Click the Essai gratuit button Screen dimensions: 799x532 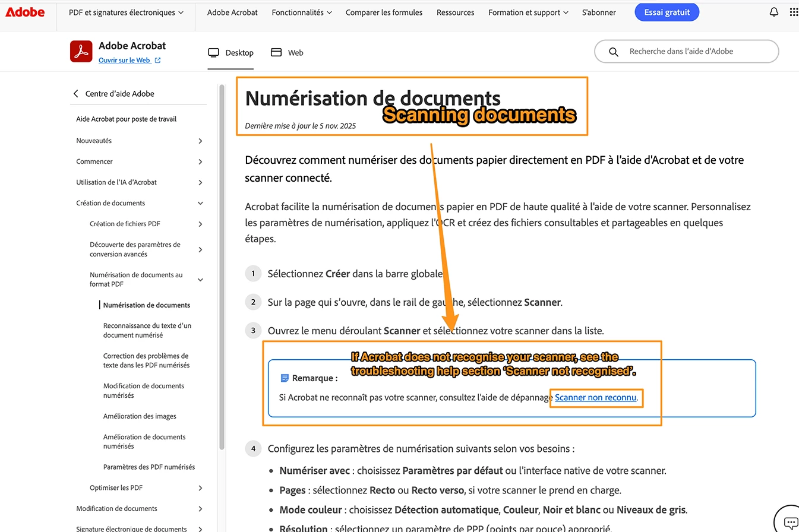667,12
